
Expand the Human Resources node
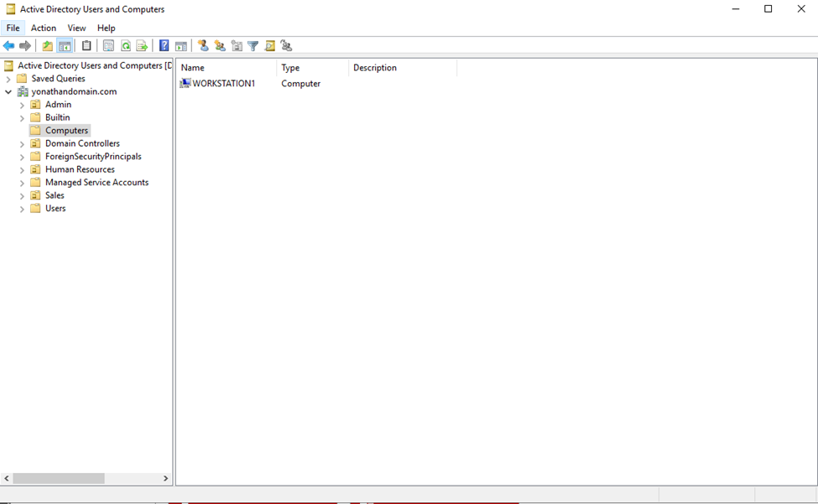pyautogui.click(x=22, y=170)
